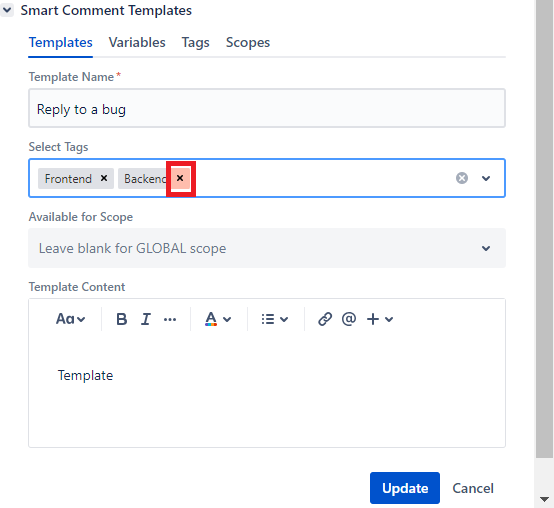The width and height of the screenshot is (554, 508).
Task: Collapse the Smart Comment Templates section
Action: point(7,10)
